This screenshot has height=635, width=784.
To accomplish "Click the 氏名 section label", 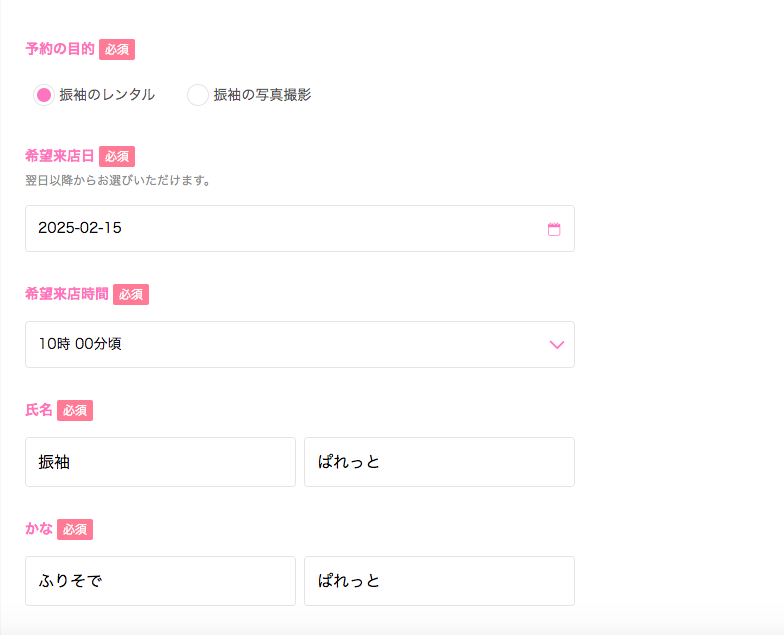I will click(39, 410).
